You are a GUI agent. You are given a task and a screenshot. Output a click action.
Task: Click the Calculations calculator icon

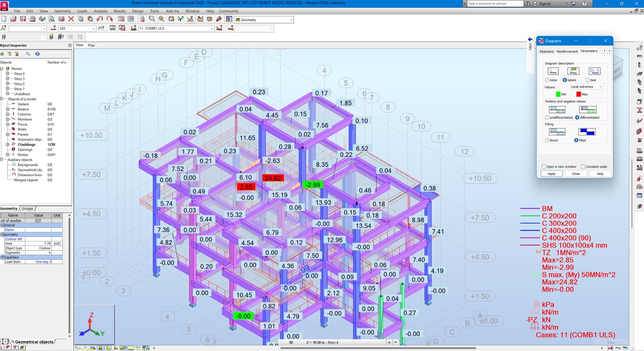[121, 19]
